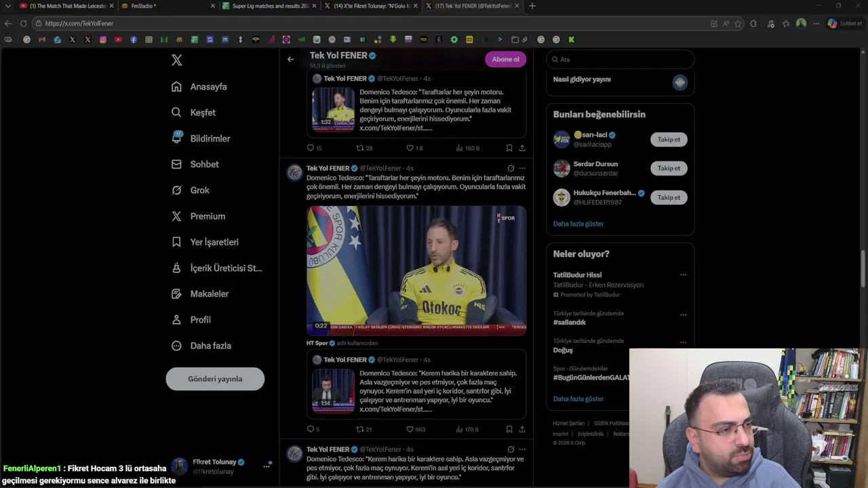Show more trends under Neler oluyor
This screenshot has width=868, height=488.
click(x=578, y=399)
